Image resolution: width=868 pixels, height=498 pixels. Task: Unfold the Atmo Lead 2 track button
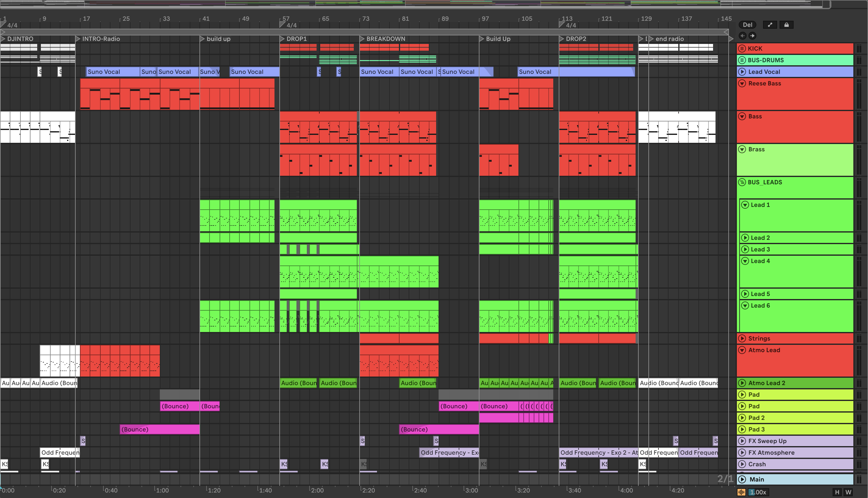tap(742, 383)
